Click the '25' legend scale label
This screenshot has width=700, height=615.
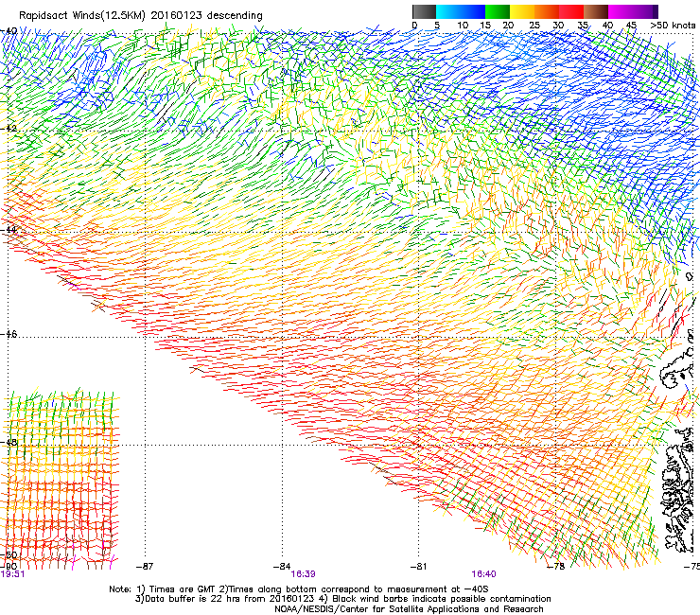click(x=534, y=26)
